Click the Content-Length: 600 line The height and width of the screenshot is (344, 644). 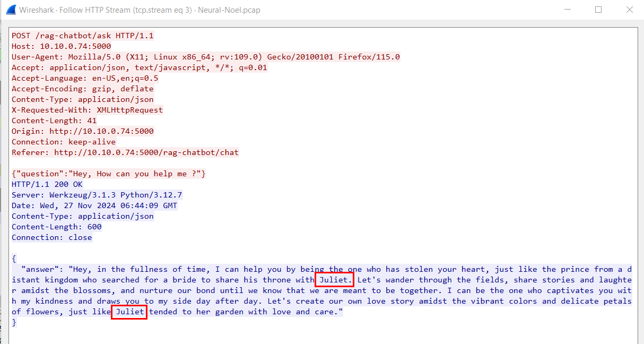(x=57, y=227)
